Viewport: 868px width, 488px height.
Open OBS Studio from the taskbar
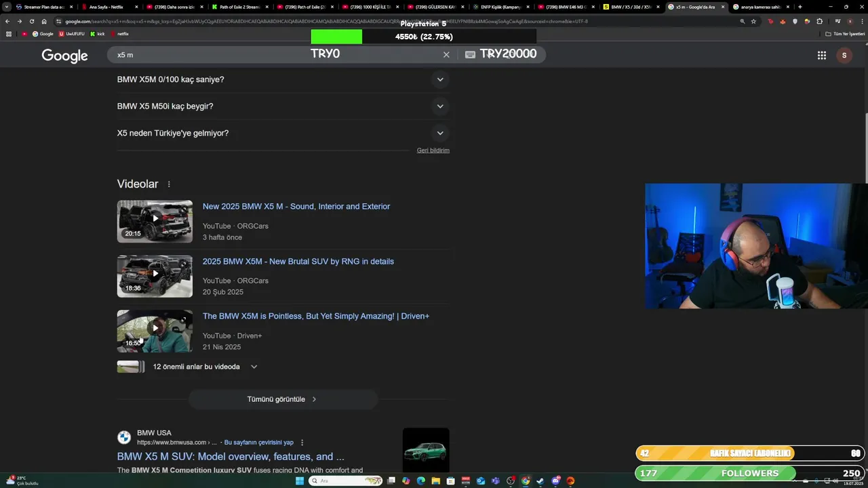coord(511,481)
